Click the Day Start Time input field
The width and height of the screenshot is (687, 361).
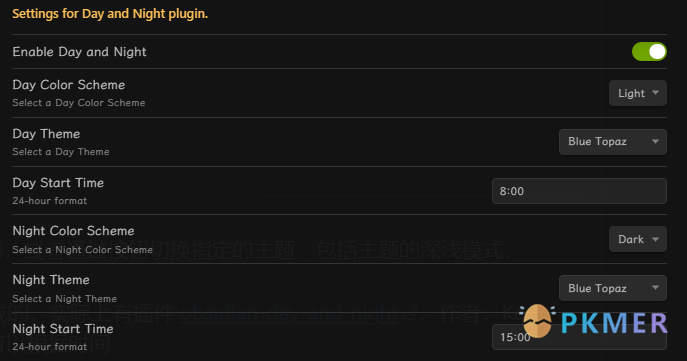(579, 191)
